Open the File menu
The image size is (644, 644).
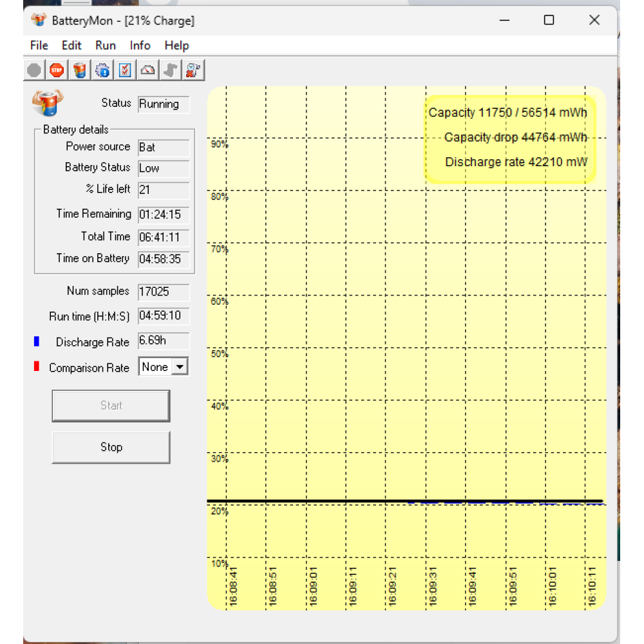pyautogui.click(x=39, y=45)
